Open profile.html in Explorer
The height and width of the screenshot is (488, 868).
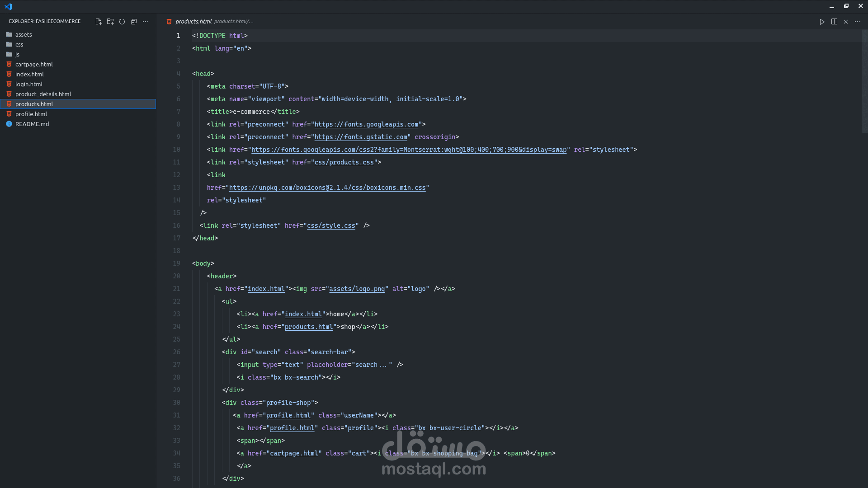[x=78, y=114]
